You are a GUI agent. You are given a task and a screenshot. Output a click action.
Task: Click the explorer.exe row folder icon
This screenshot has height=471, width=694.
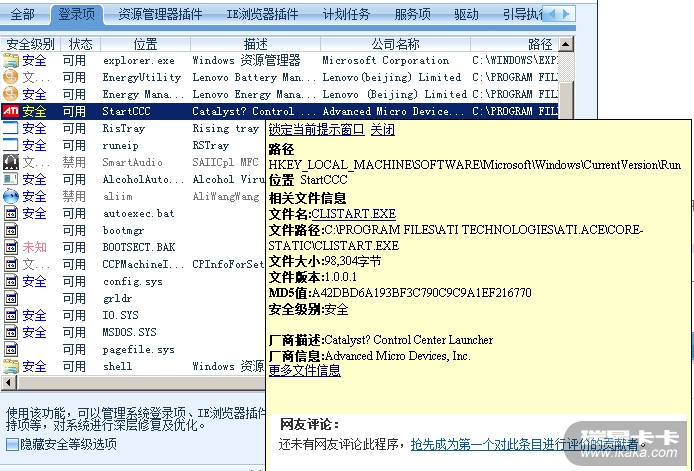pos(11,60)
